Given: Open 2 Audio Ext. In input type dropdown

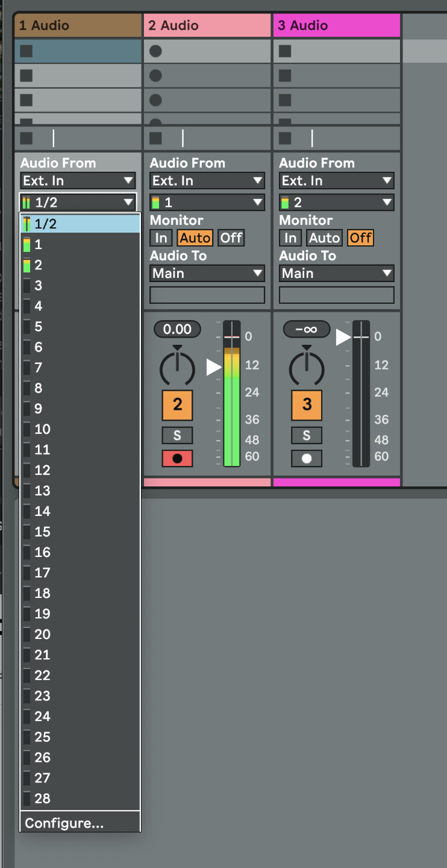Looking at the screenshot, I should (x=207, y=180).
